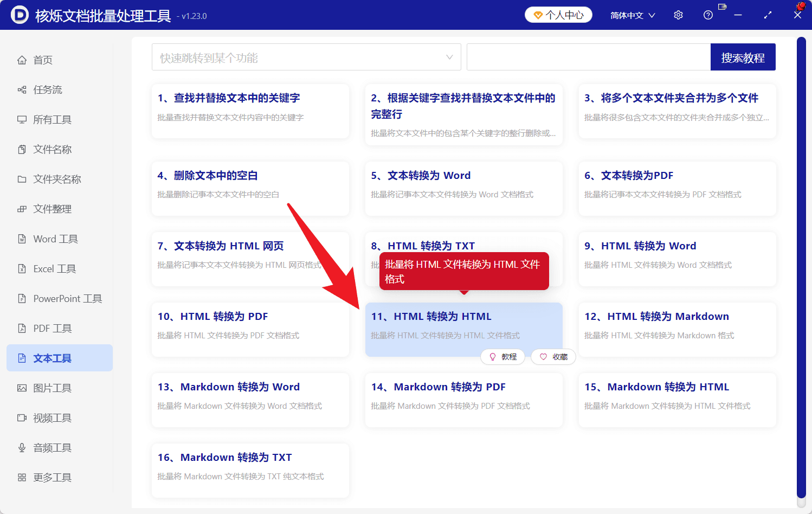The width and height of the screenshot is (812, 514).
Task: Click description 批量删除记事本文本文件中的空白
Action: pyautogui.click(x=218, y=194)
